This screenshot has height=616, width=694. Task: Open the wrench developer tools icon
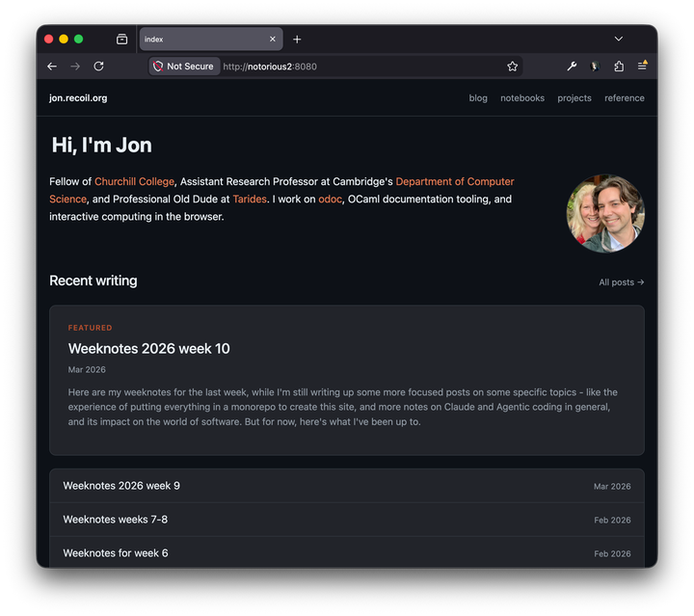point(572,67)
